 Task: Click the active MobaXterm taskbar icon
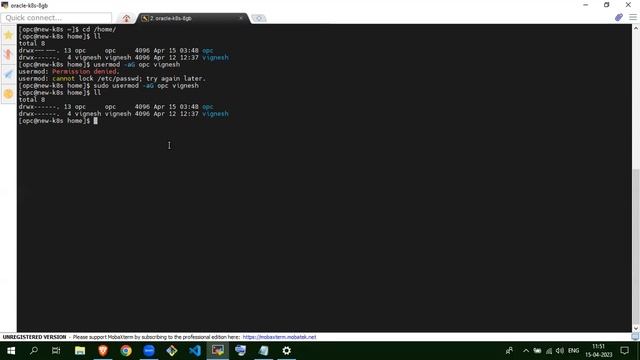coord(218,351)
